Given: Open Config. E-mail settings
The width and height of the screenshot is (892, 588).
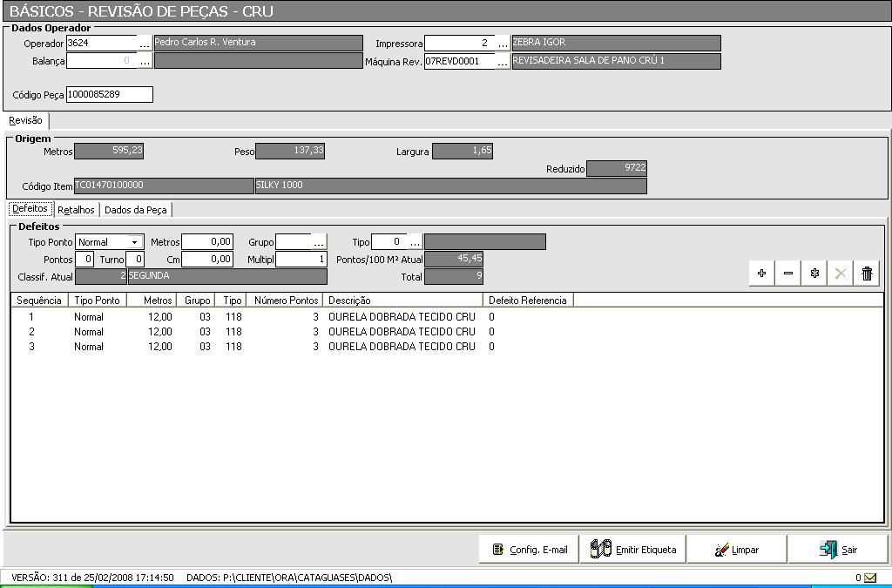Looking at the screenshot, I should (x=529, y=550).
